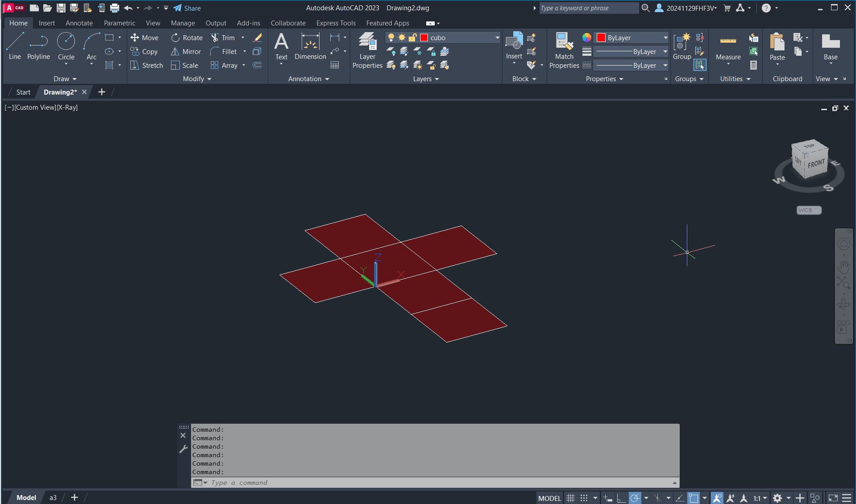Open the ByLayer object color dropdown
856x504 pixels.
pos(665,38)
